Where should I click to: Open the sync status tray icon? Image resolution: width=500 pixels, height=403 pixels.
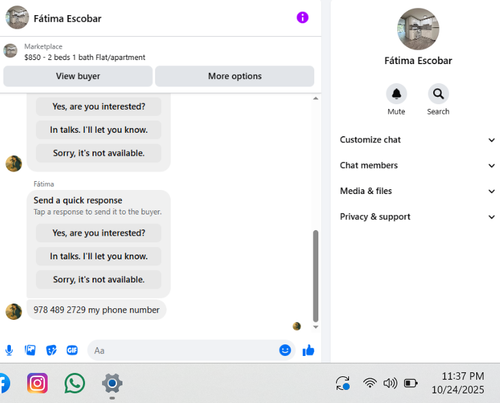click(343, 383)
